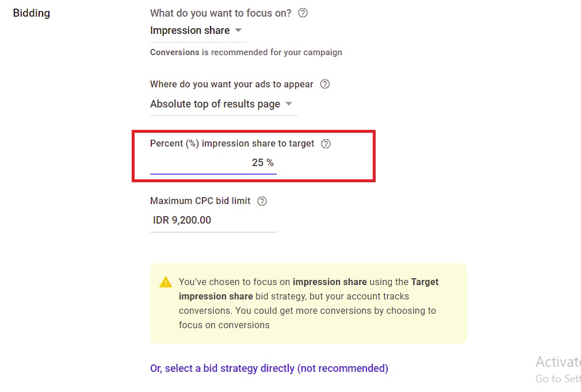
Task: Click the yellow warning triangle icon
Action: [x=166, y=282]
